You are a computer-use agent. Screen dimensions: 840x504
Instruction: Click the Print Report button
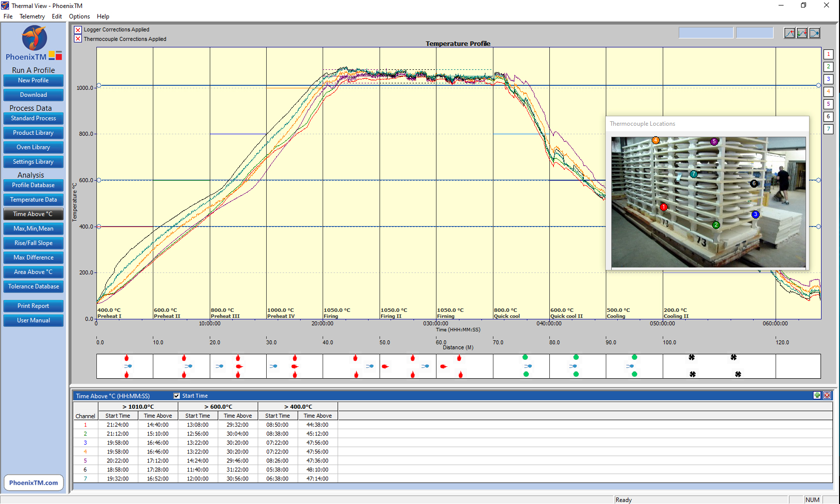(x=33, y=306)
